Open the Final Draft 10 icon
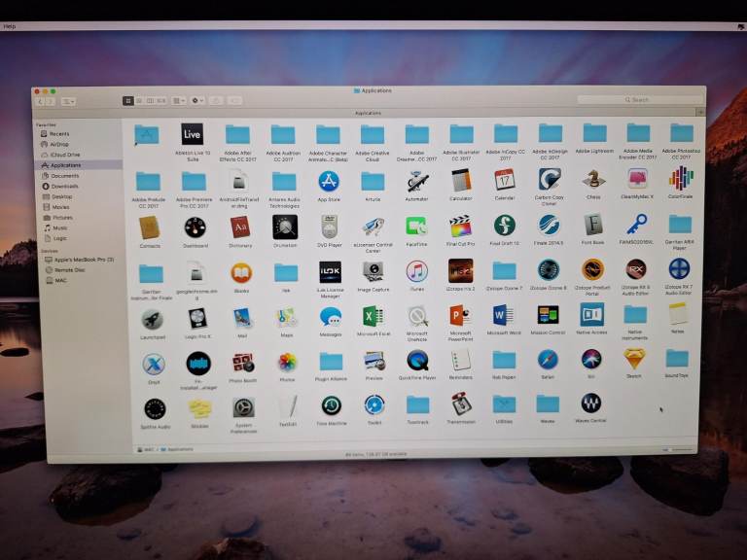 [505, 225]
